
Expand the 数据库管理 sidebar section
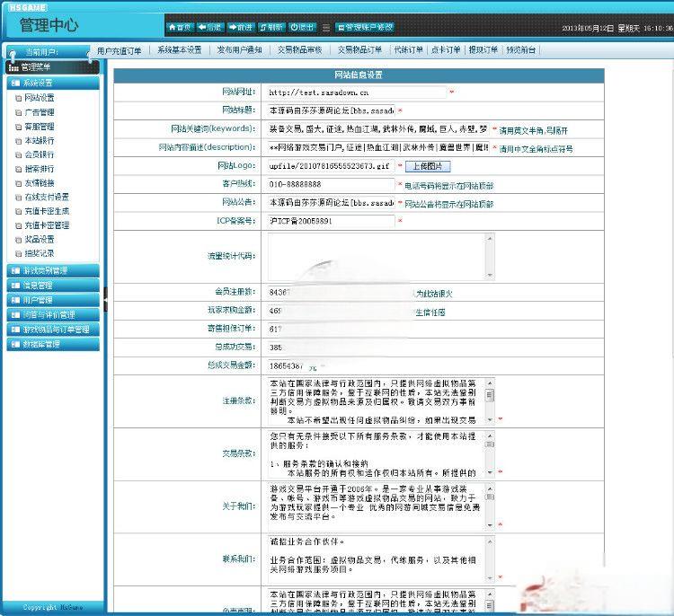click(40, 344)
